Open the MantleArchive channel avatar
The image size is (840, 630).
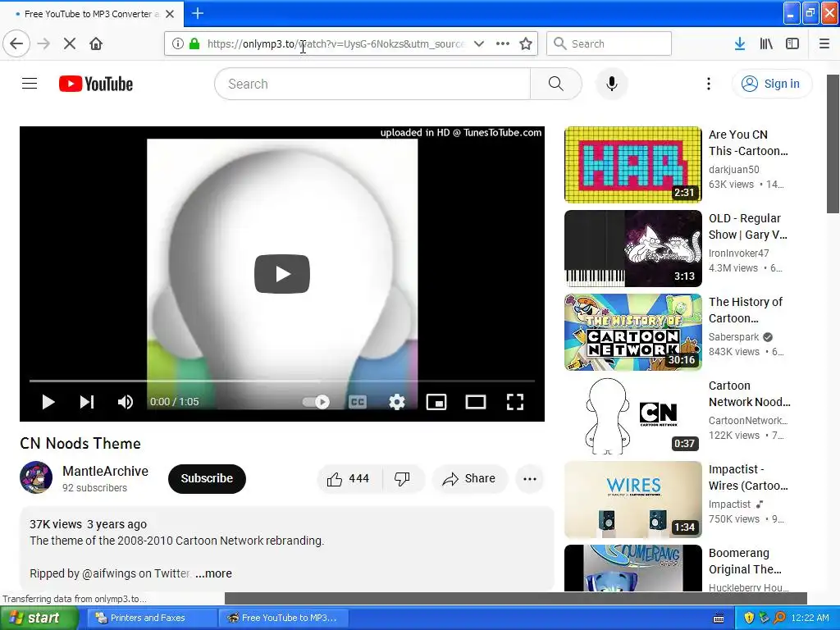click(36, 477)
